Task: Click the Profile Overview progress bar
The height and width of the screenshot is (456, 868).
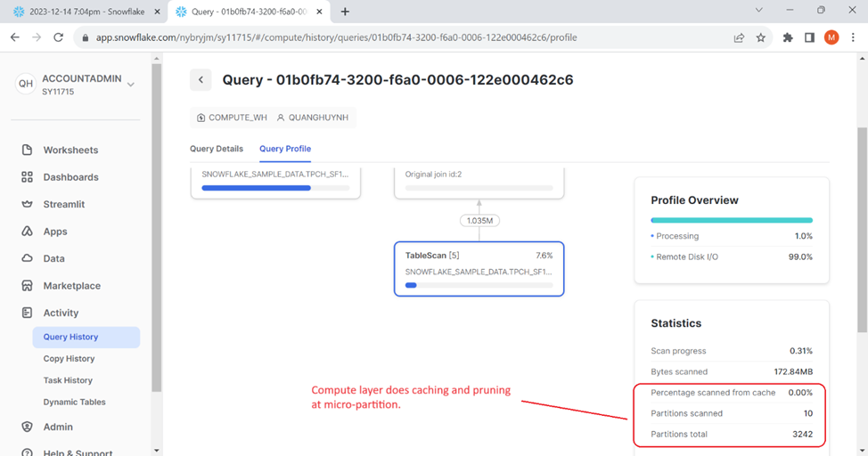Action: pos(731,220)
